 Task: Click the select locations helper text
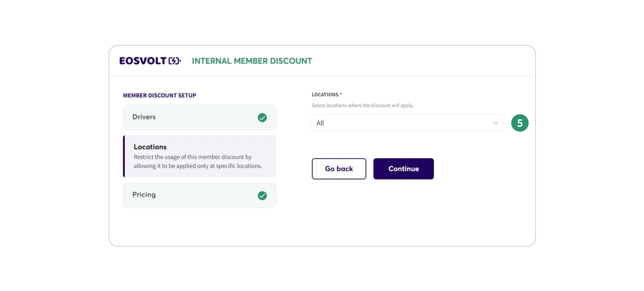point(363,105)
